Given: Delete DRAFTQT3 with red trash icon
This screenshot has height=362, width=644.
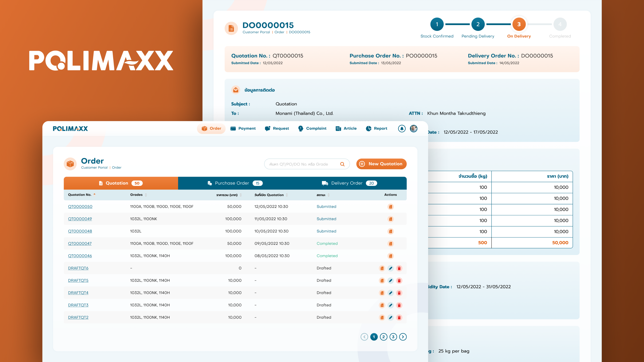Looking at the screenshot, I should 399,305.
